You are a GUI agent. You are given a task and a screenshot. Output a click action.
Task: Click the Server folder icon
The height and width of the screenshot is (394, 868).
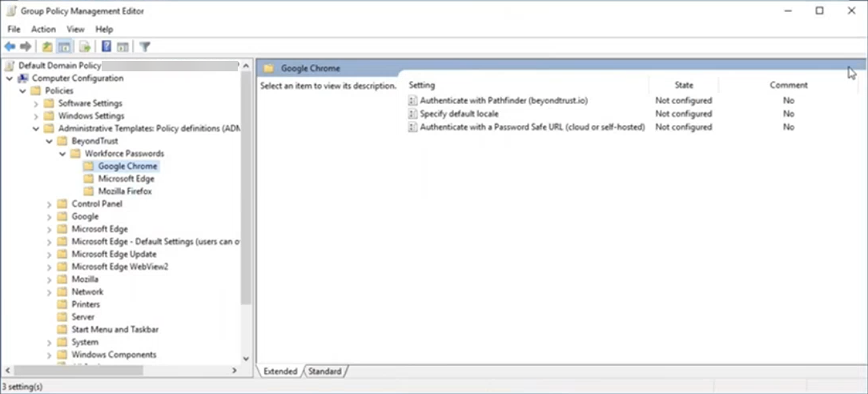click(62, 317)
